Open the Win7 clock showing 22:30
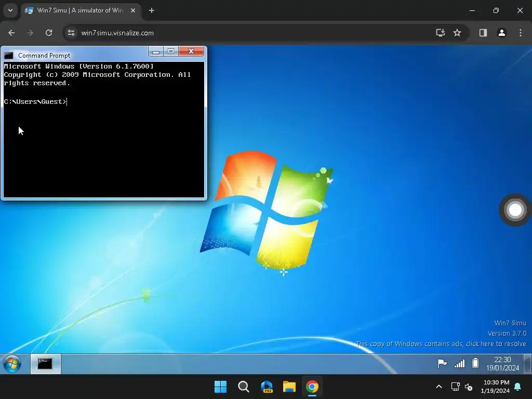This screenshot has width=532, height=399. (502, 364)
